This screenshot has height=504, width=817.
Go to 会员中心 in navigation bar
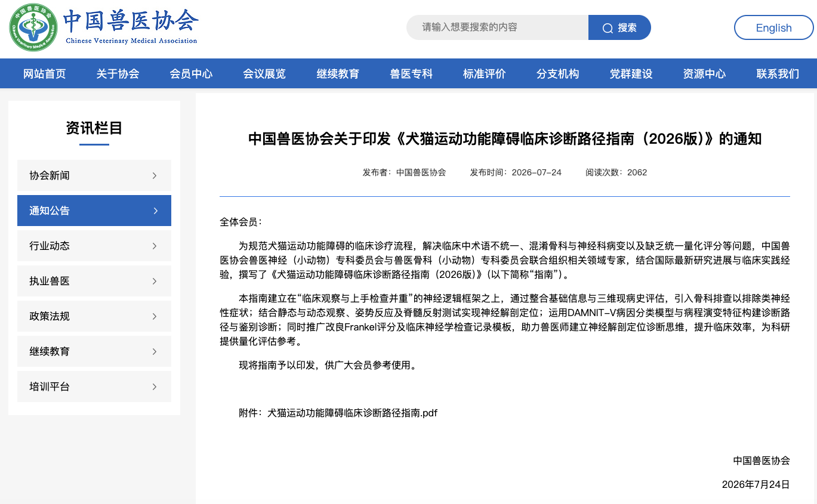click(191, 74)
